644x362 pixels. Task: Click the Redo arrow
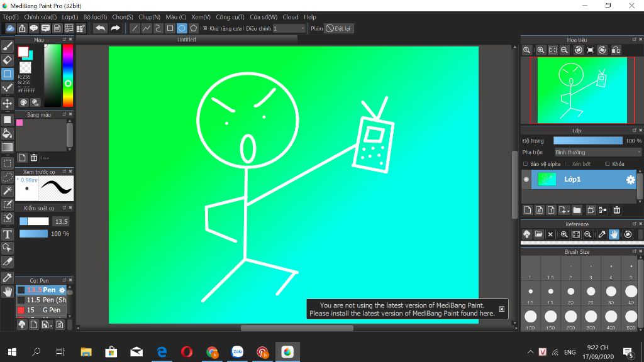pos(116,28)
